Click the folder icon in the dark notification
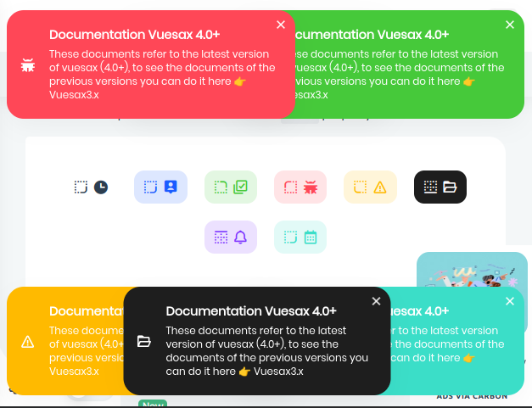The height and width of the screenshot is (408, 532). (144, 341)
